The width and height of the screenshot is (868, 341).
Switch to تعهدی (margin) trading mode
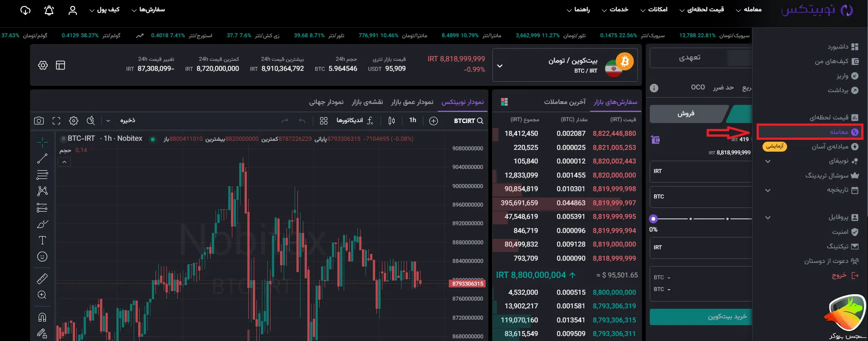689,58
